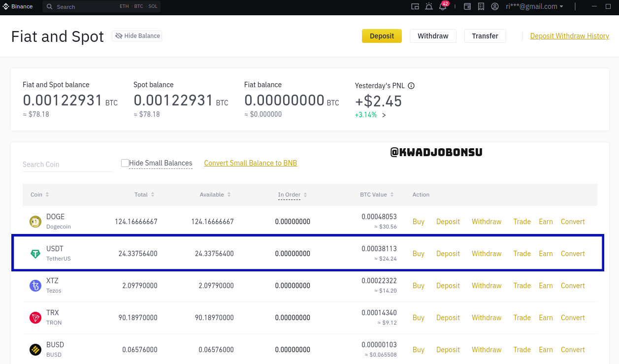Click Earn in the DOGE row
619x364 pixels.
point(546,222)
